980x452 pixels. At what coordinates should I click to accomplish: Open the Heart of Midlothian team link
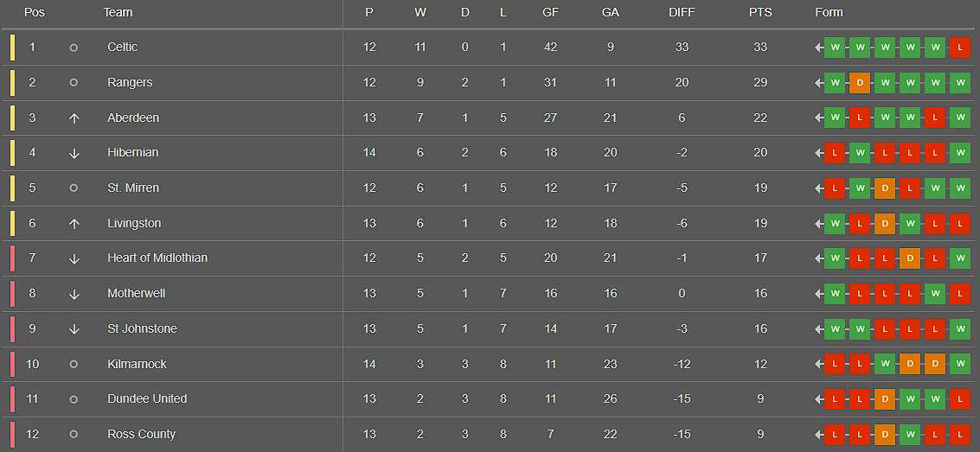coord(157,258)
